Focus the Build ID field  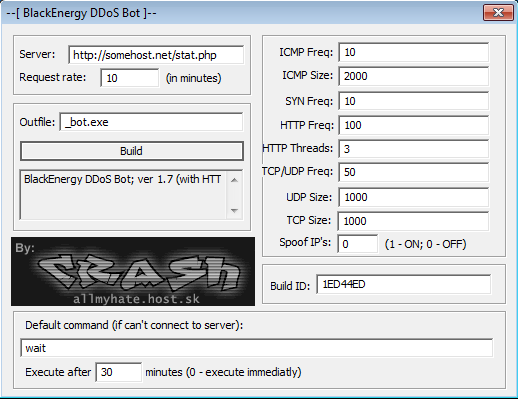point(403,284)
